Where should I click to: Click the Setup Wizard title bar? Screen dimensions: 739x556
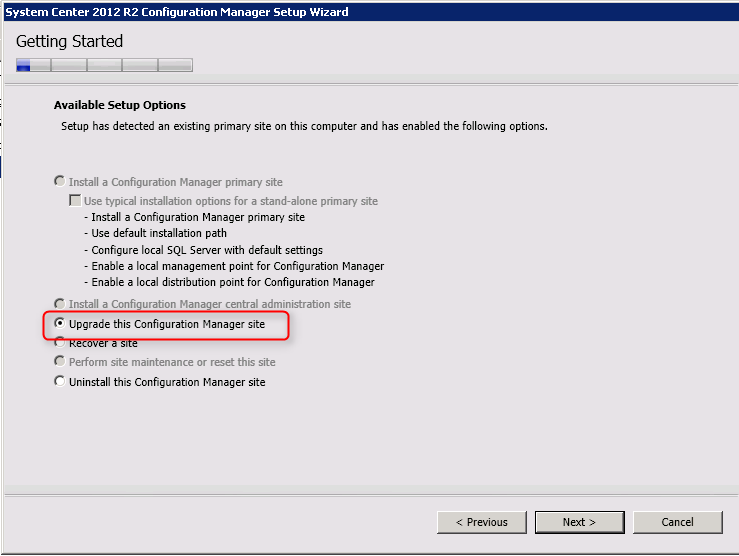tap(371, 12)
